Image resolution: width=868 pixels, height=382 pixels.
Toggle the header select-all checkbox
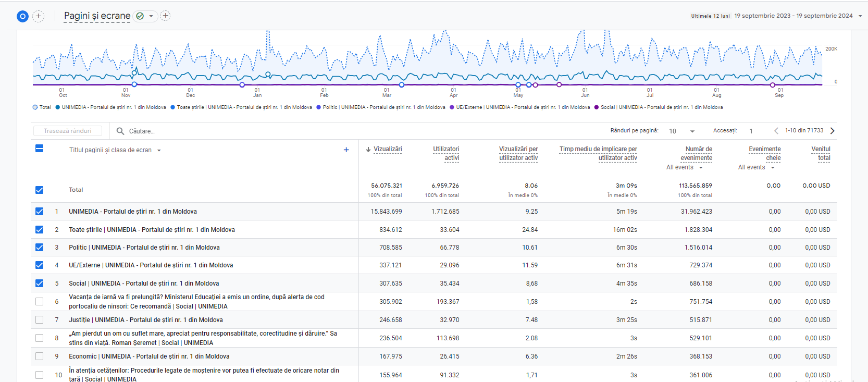(x=39, y=149)
